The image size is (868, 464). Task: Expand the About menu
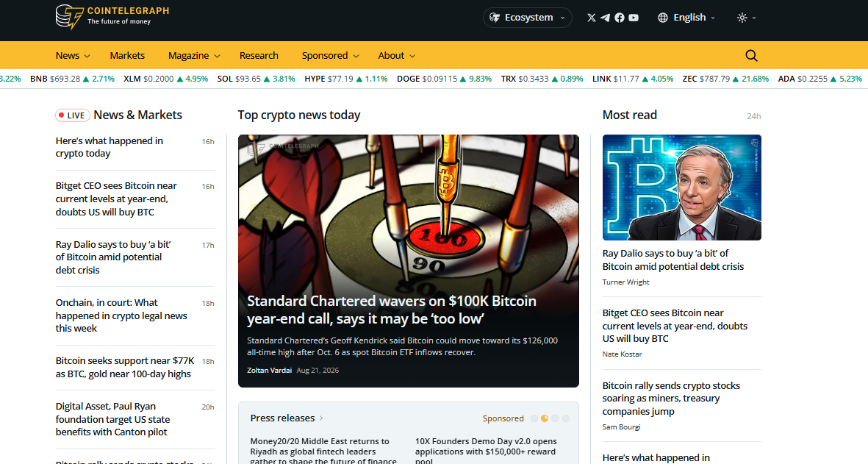(396, 55)
